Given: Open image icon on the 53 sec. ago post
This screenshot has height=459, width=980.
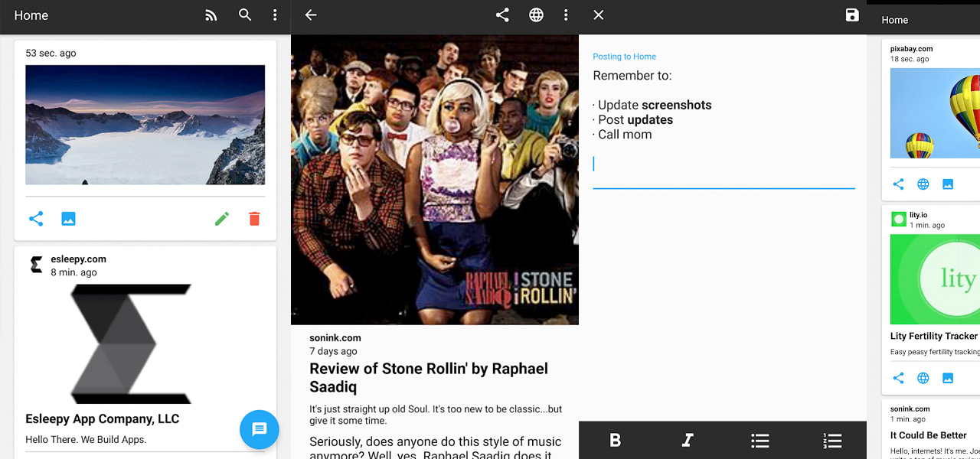Looking at the screenshot, I should [x=68, y=219].
